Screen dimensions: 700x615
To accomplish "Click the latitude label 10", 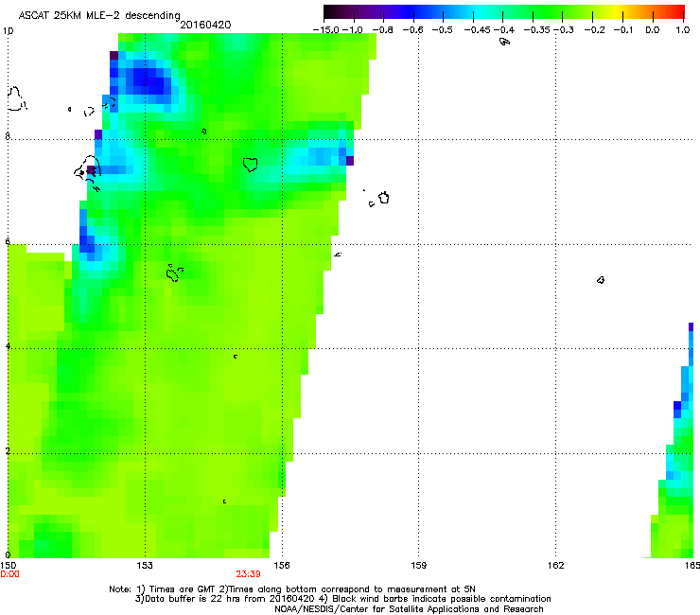I will (x=8, y=31).
